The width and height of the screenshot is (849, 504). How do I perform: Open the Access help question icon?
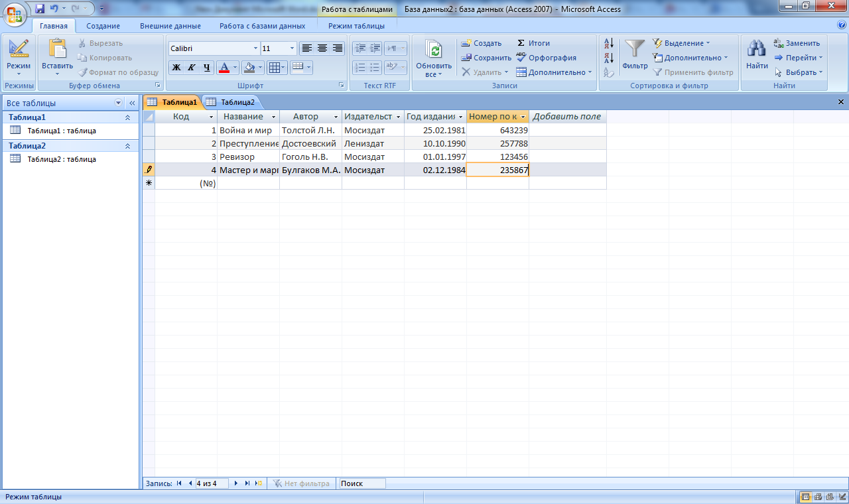coord(842,25)
